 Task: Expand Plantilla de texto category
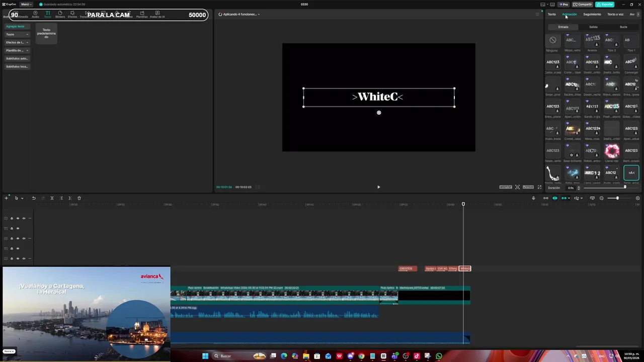(17, 50)
